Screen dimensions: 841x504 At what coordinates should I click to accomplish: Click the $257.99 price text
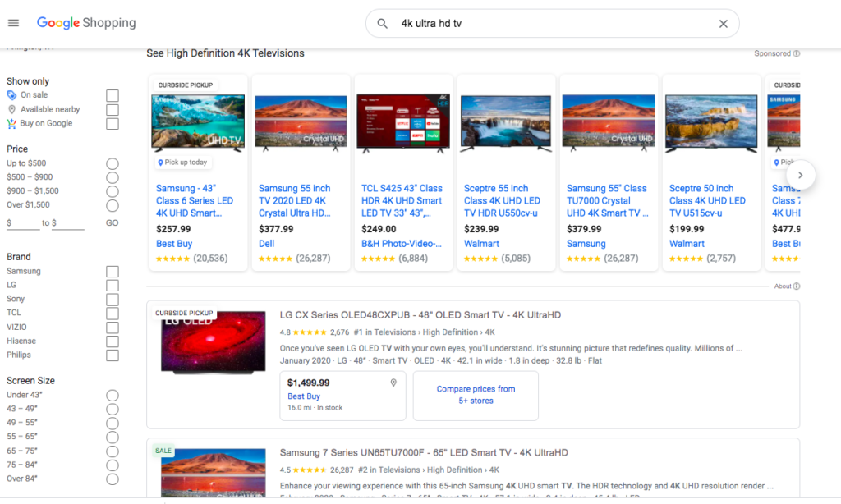click(173, 230)
